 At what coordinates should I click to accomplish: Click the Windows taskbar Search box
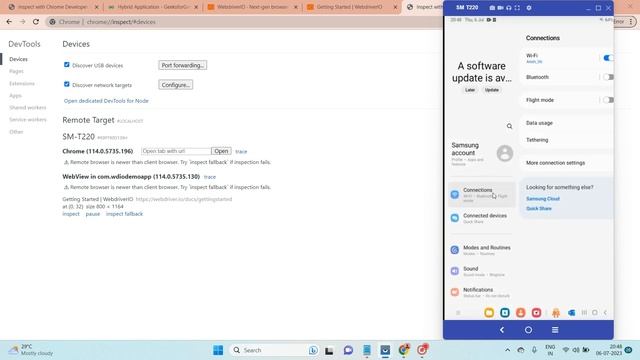click(274, 350)
